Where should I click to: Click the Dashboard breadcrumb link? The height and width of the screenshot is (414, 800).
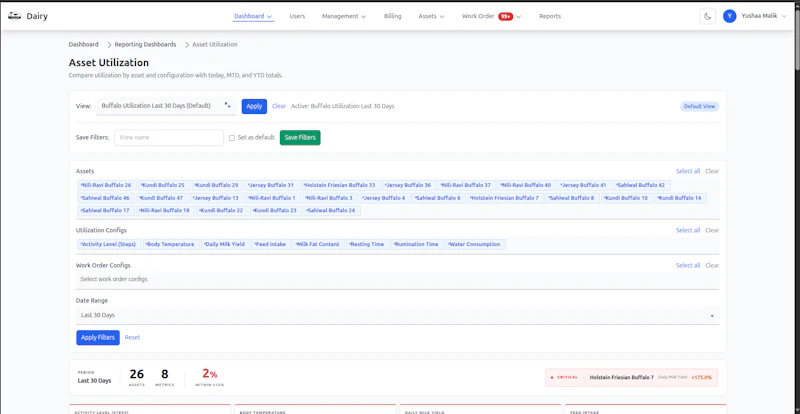pyautogui.click(x=84, y=44)
